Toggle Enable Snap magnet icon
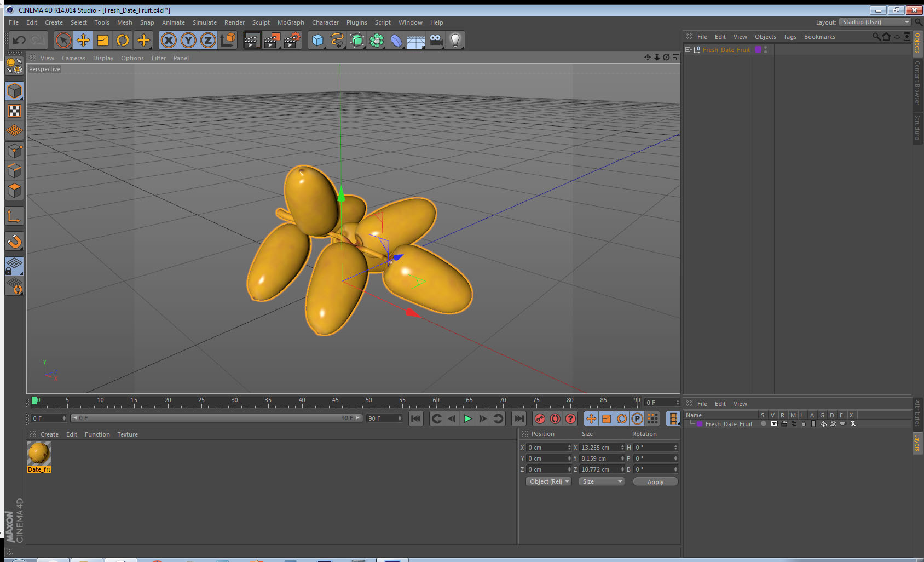 (14, 241)
